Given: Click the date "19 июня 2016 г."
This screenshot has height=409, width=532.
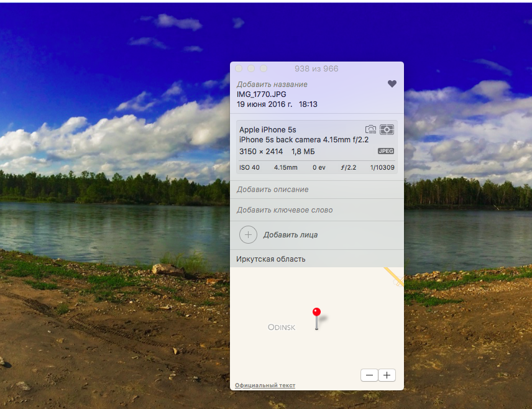Looking at the screenshot, I should (x=264, y=104).
